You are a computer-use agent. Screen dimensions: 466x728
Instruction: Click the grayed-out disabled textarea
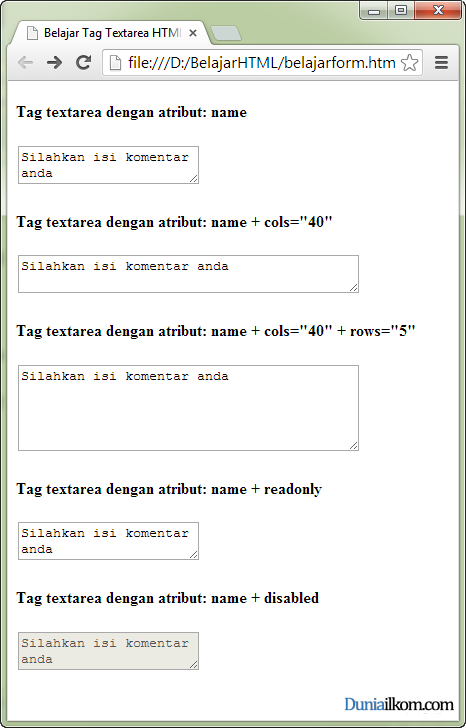(109, 650)
